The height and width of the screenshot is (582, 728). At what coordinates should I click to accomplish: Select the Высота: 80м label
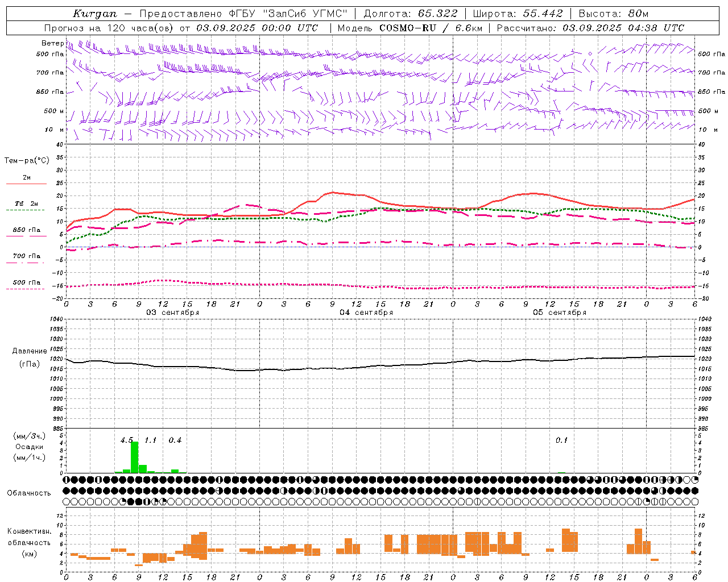coord(613,14)
